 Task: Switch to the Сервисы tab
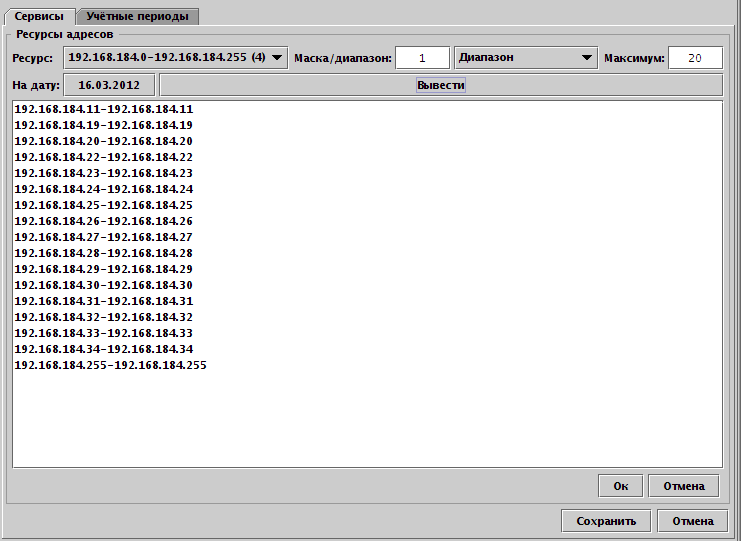[39, 16]
